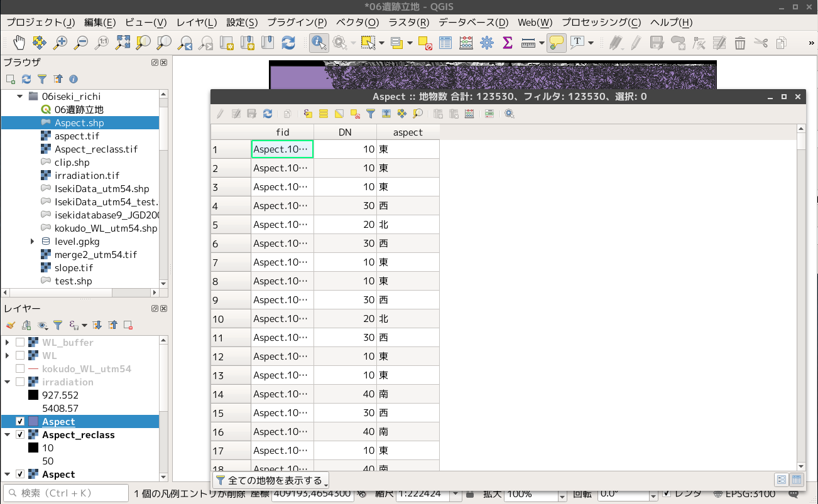Expand level.gpkg in Browser tree

pyautogui.click(x=32, y=242)
